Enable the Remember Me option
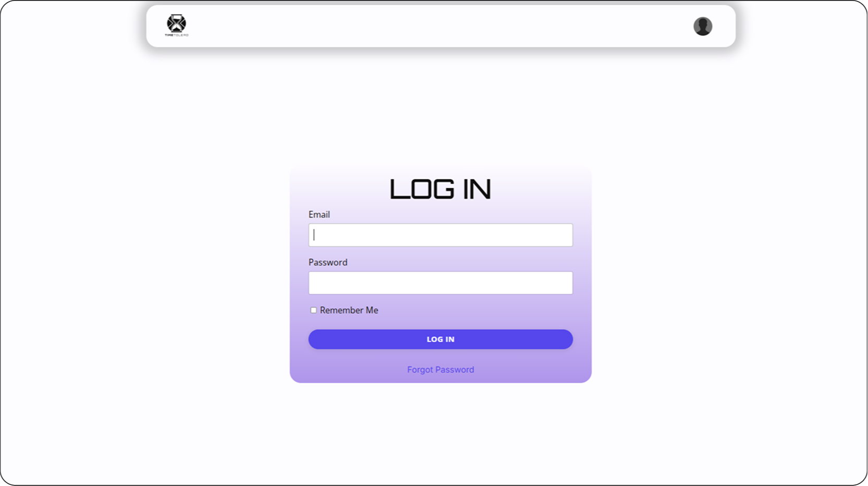The height and width of the screenshot is (486, 868). (313, 310)
